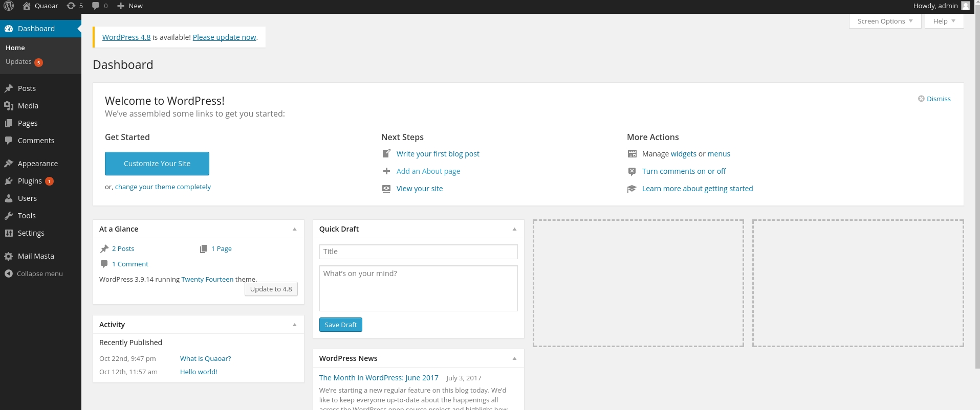Click the Mail Masta gear icon
The image size is (980, 410).
click(9, 256)
